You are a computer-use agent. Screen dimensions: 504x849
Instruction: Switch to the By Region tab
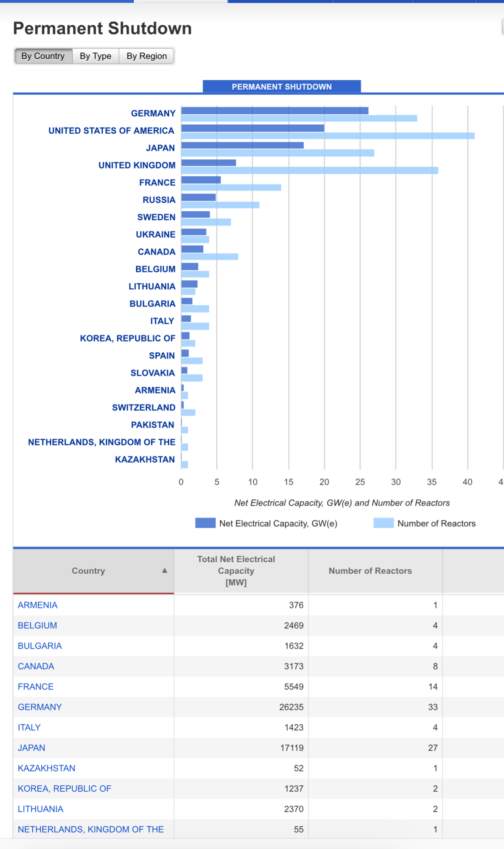(146, 56)
